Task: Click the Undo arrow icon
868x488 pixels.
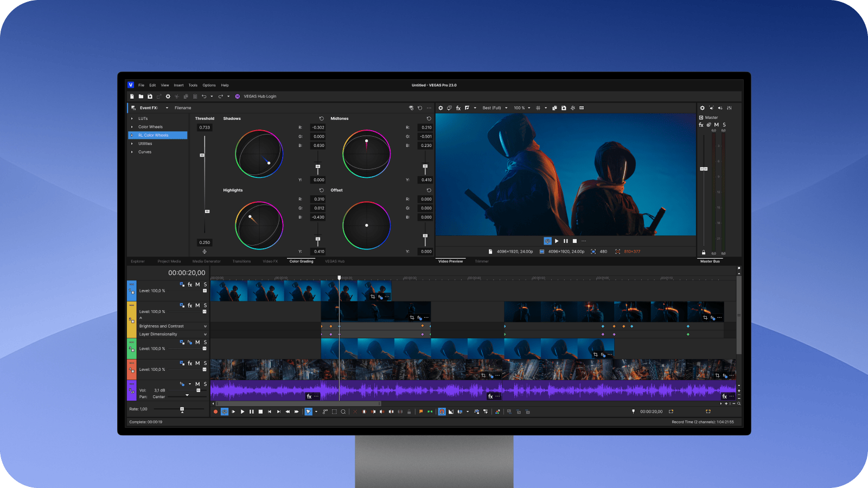Action: point(204,97)
